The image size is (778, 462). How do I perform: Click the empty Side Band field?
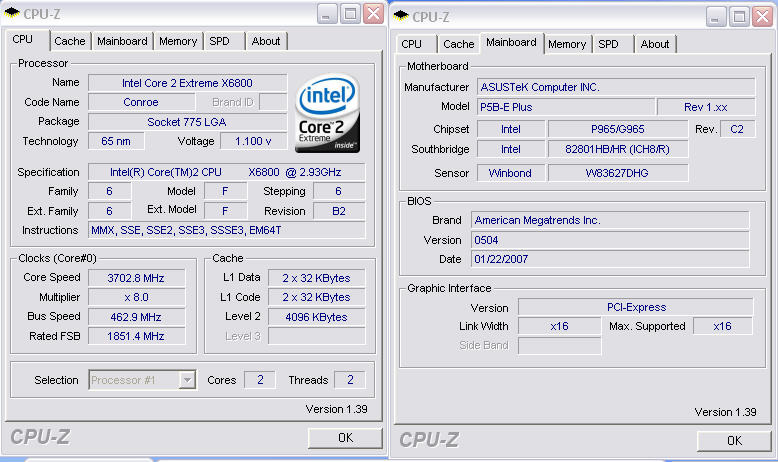tap(560, 345)
